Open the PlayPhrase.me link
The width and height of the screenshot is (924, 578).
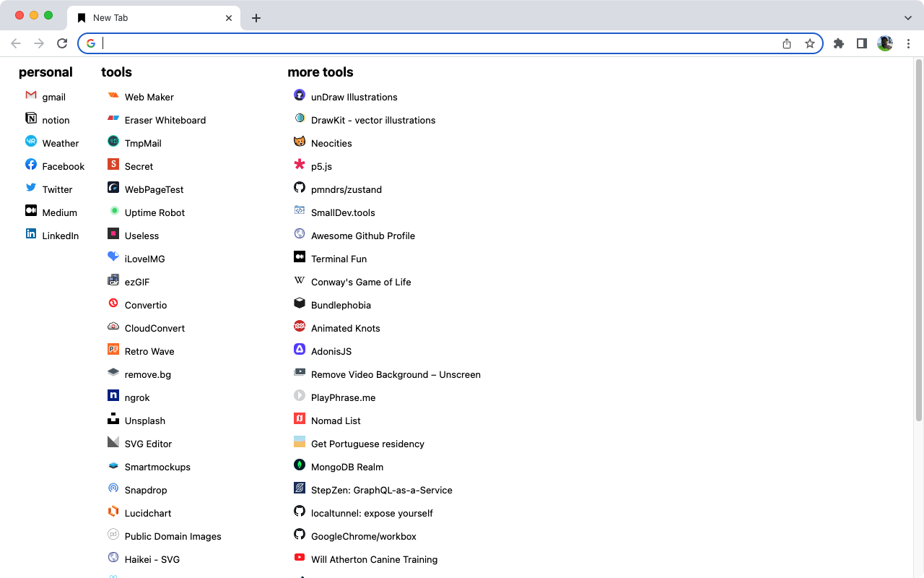coord(344,397)
